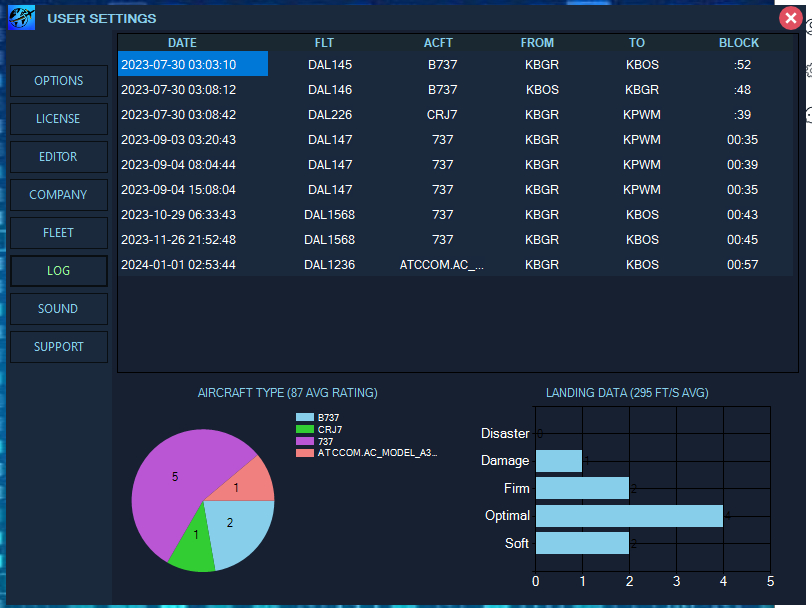
Task: Sort log by DATE column header
Action: 182,43
